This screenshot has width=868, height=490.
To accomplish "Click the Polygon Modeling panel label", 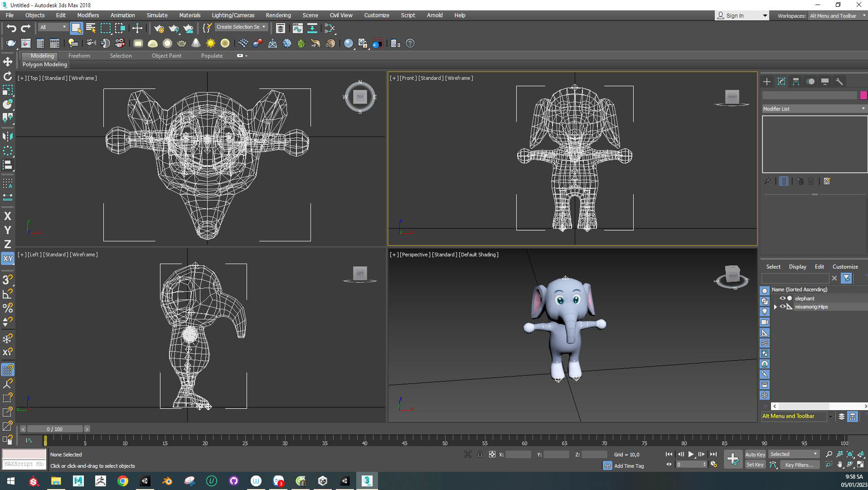I will point(45,64).
